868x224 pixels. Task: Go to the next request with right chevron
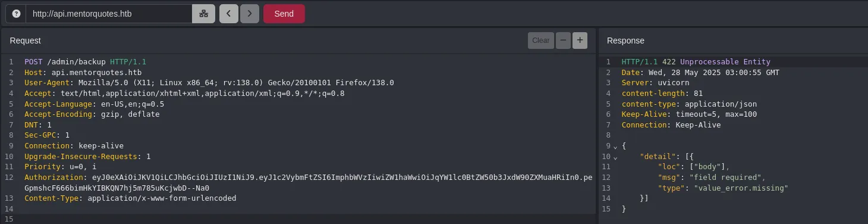point(250,14)
